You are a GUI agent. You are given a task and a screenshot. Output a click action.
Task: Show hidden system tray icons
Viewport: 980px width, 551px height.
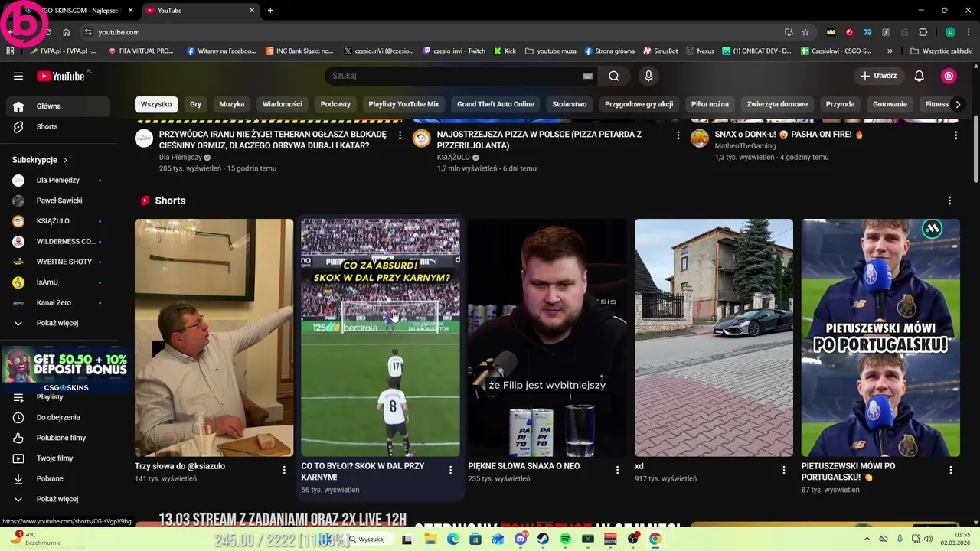coord(865,539)
